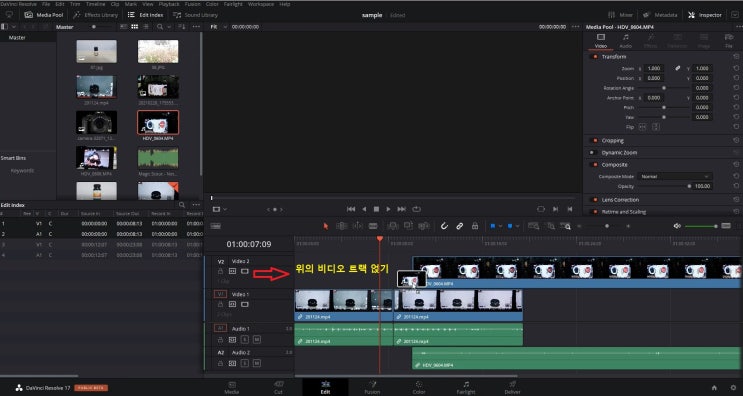Flip clip horizontally in Inspector
The height and width of the screenshot is (396, 743).
point(643,127)
